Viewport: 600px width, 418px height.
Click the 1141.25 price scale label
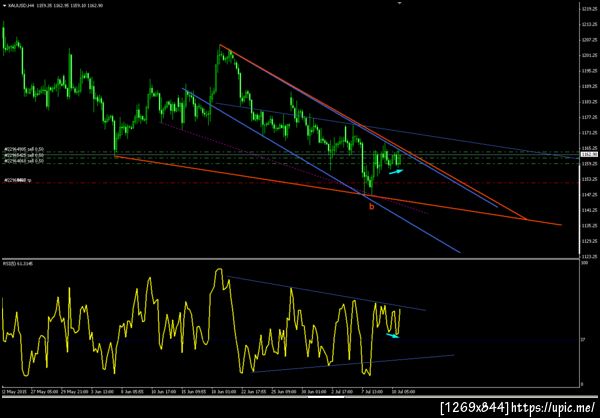click(x=589, y=210)
